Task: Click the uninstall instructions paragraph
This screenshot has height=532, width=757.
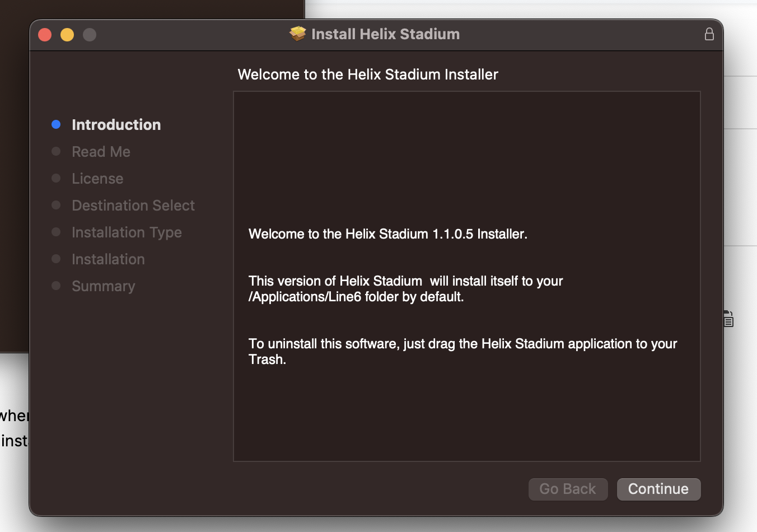Action: [462, 351]
